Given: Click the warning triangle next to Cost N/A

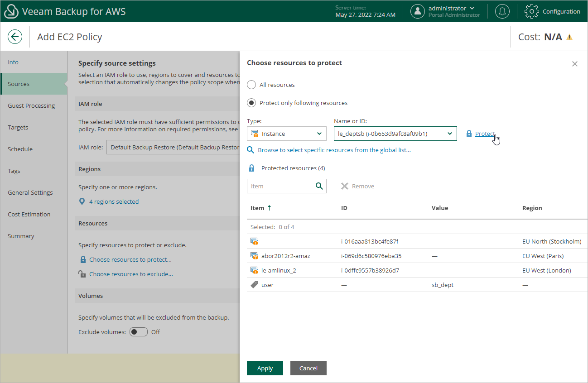Looking at the screenshot, I should [570, 36].
